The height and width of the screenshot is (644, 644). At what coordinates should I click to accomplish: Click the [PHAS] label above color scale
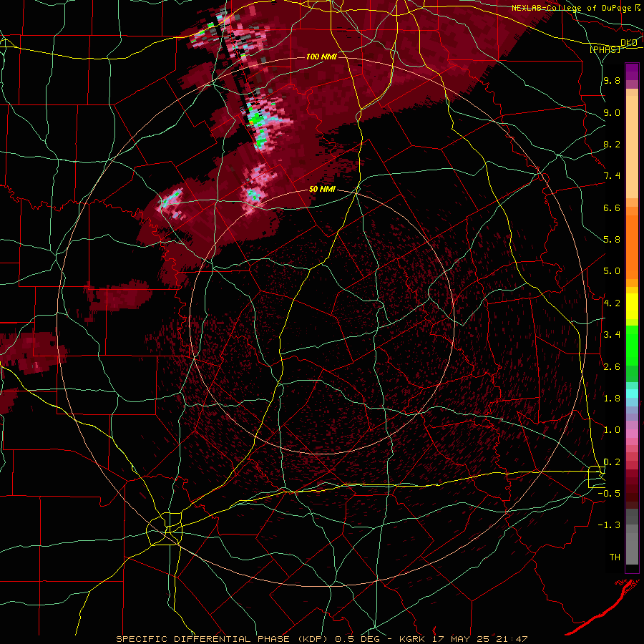(605, 49)
